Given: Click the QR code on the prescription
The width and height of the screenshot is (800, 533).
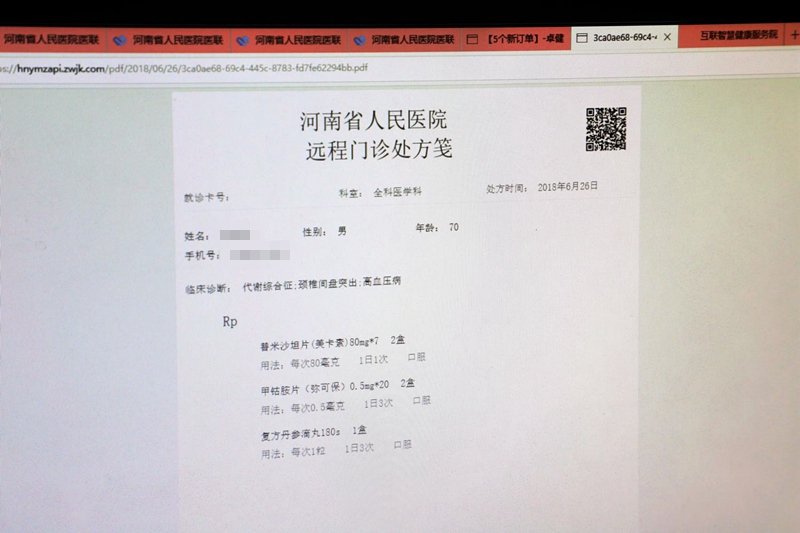Looking at the screenshot, I should coord(606,129).
